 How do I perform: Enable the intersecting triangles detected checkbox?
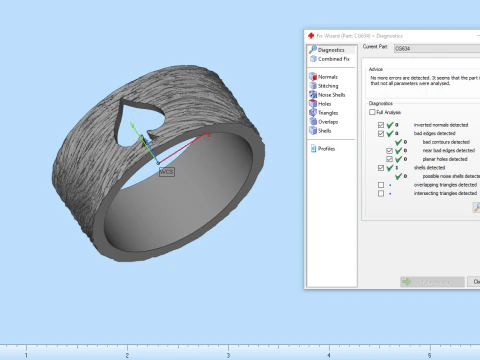381,194
